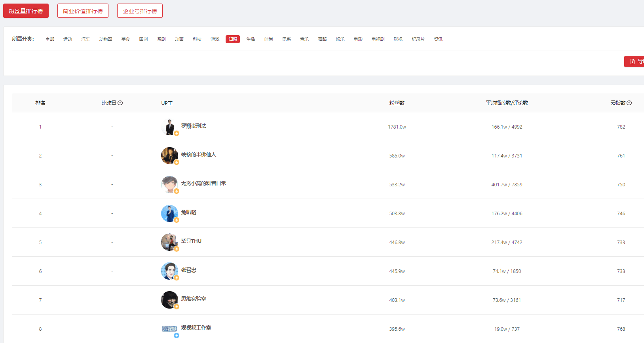Click the red export button icon
Screen dimensions: 644x343
[x=633, y=61]
